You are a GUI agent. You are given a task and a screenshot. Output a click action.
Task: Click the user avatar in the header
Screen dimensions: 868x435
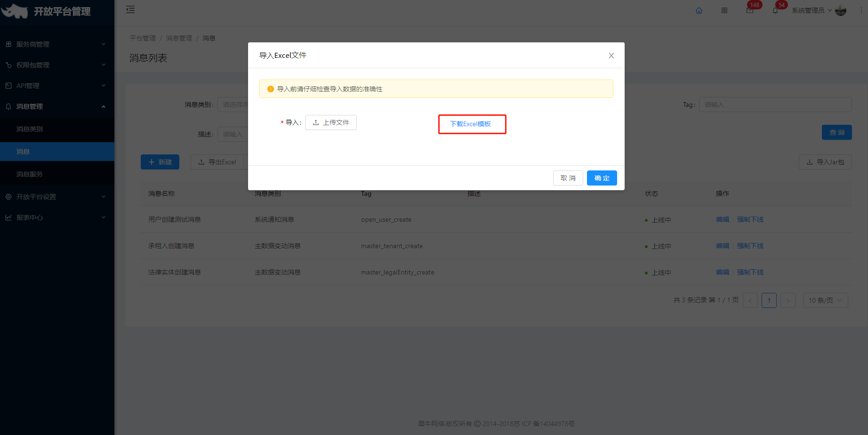(x=841, y=10)
